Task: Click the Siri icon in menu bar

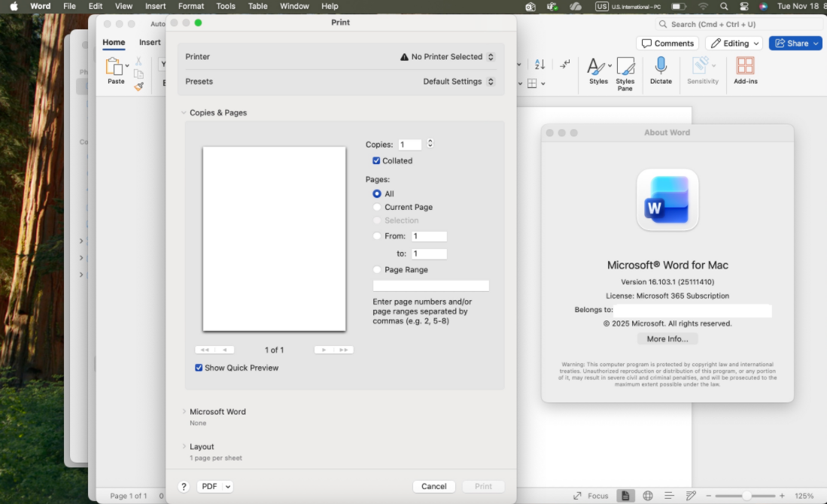Action: pos(763,6)
